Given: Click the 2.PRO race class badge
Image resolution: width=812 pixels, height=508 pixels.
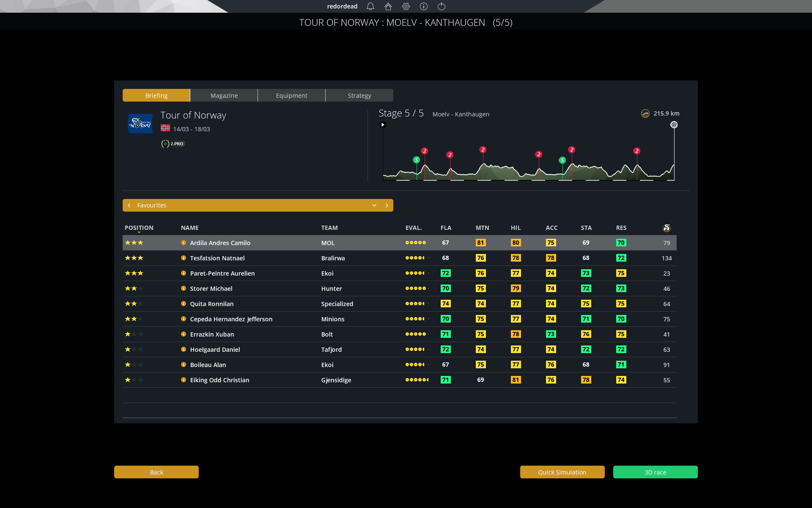Looking at the screenshot, I should [173, 144].
